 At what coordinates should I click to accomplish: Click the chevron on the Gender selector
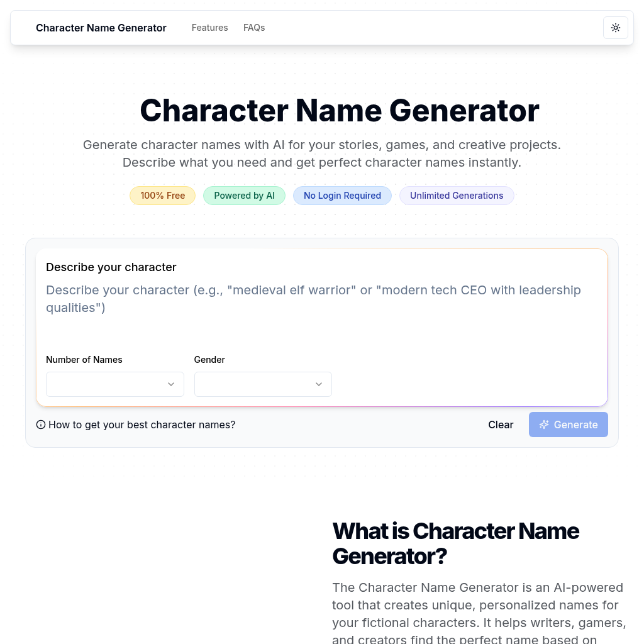pos(318,384)
